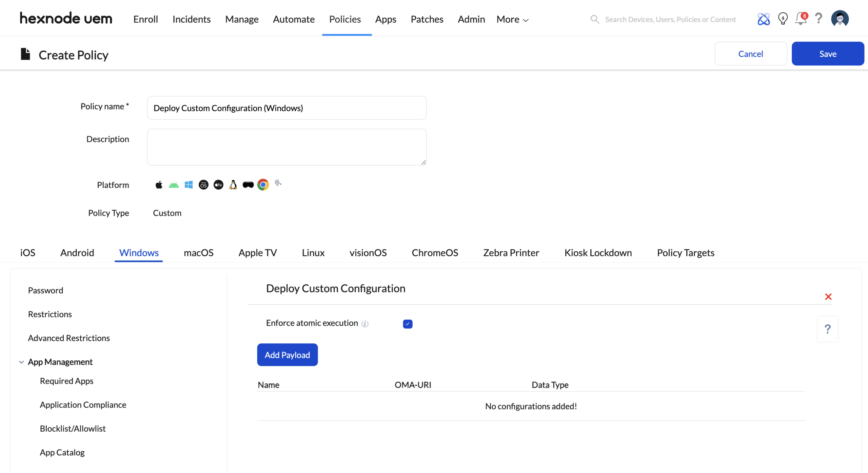Collapse the App Management section

click(21, 362)
